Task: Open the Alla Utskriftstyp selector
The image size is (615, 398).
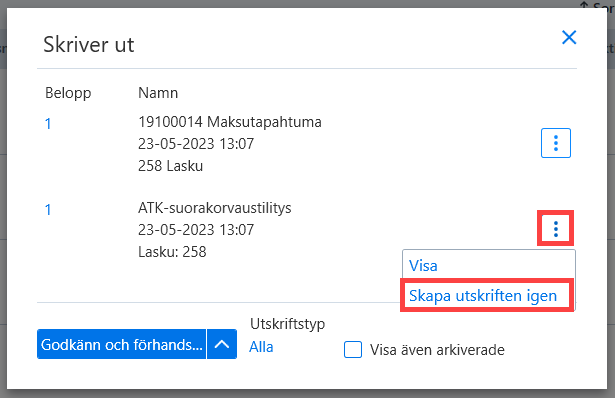Action: pos(261,347)
